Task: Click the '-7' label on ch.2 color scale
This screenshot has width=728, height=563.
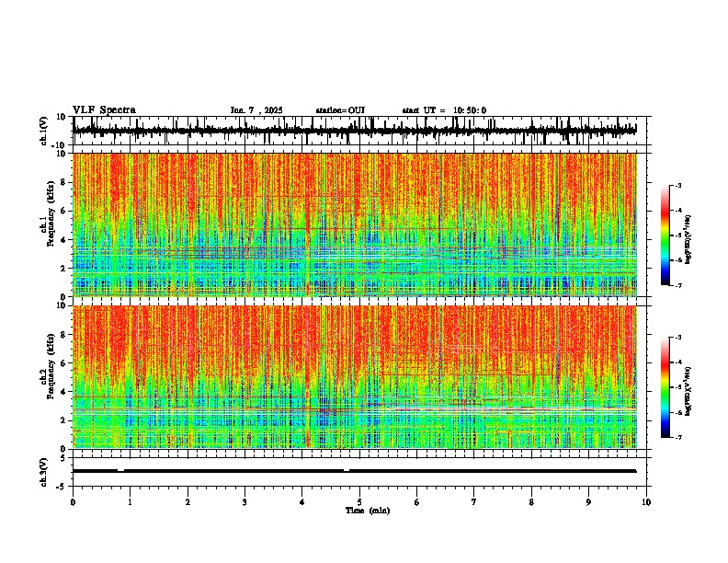Action: [x=677, y=437]
